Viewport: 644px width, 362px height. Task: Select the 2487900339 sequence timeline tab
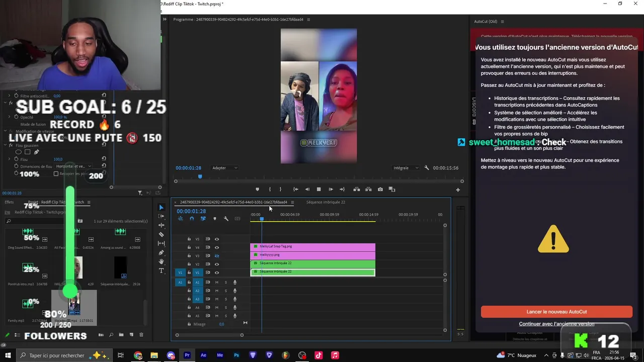(x=233, y=202)
